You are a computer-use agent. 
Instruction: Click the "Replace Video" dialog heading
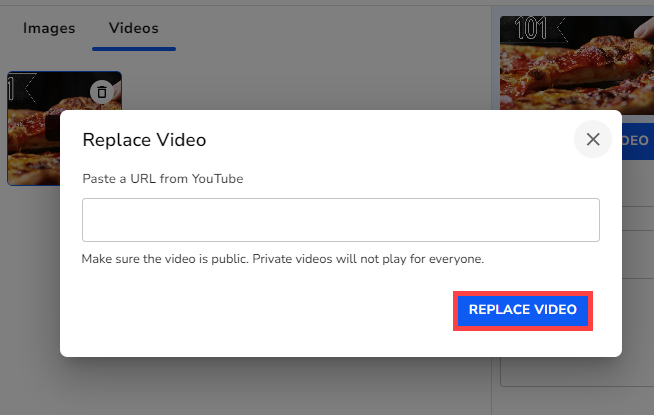(x=144, y=140)
